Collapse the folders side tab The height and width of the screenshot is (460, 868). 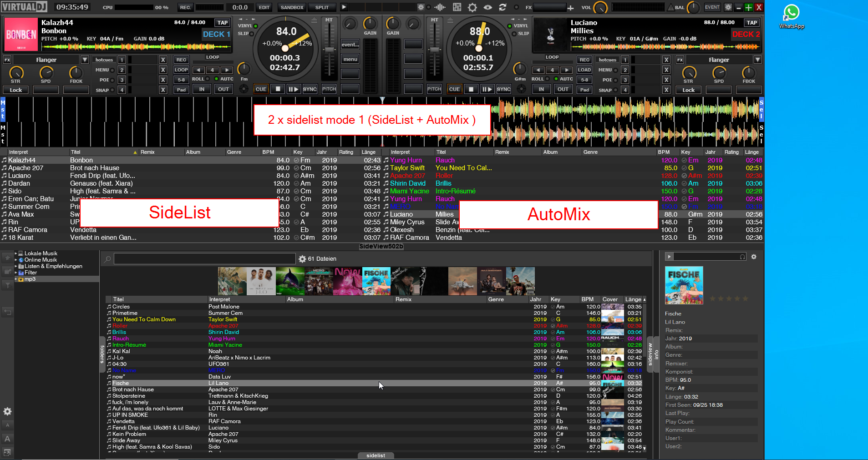pos(102,354)
